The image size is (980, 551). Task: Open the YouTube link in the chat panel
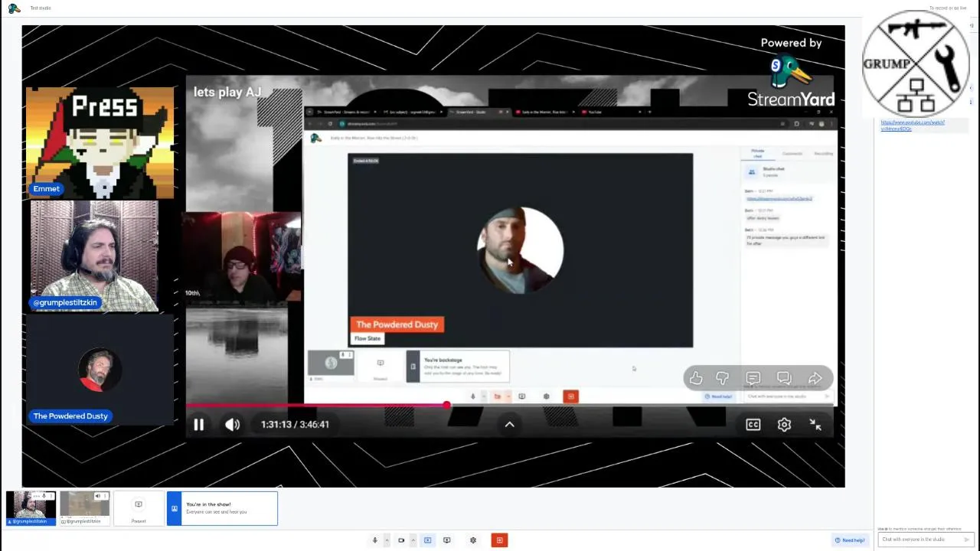pos(913,126)
